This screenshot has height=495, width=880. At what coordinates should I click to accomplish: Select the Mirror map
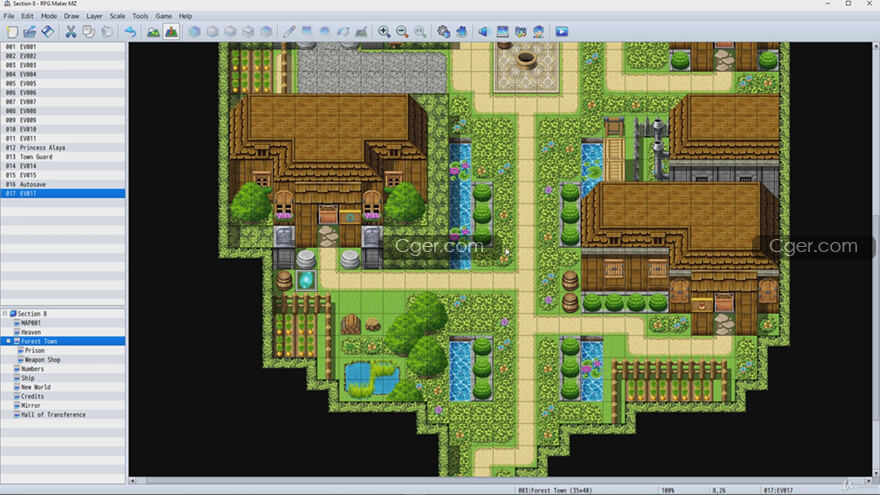(31, 405)
